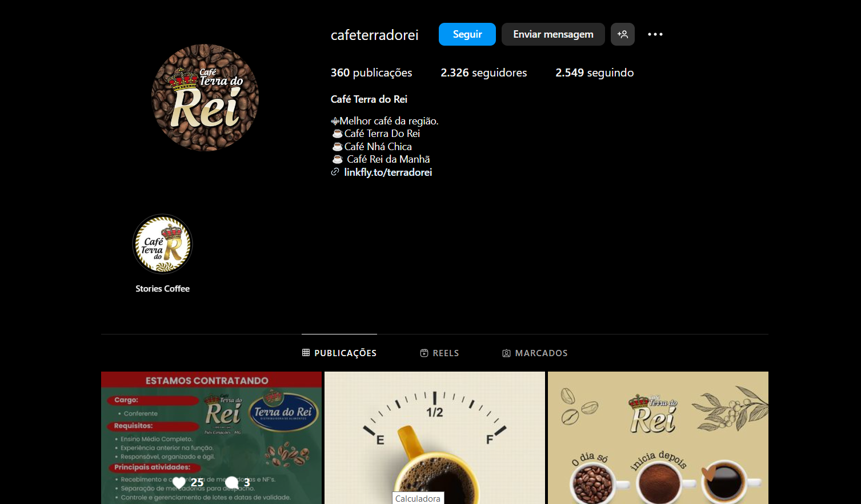This screenshot has width=861, height=504.
Task: Open the Estamos Contratando post
Action: coord(211,438)
